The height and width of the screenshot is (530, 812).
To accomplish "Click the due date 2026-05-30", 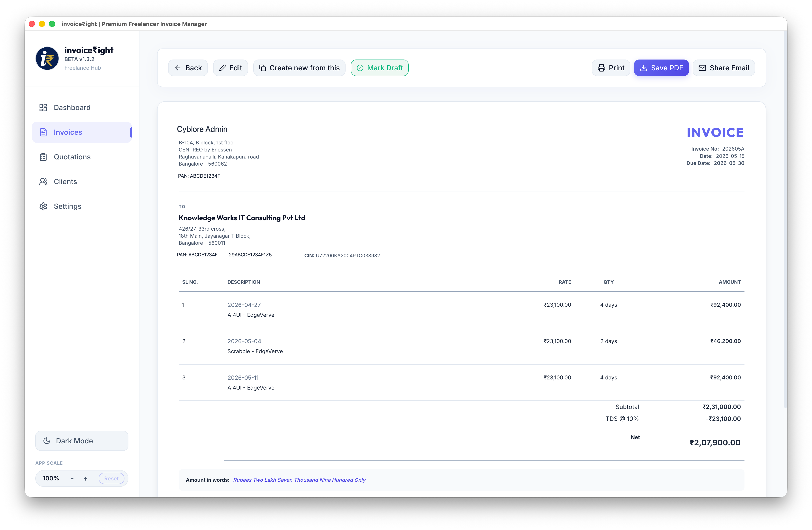I will pos(729,163).
